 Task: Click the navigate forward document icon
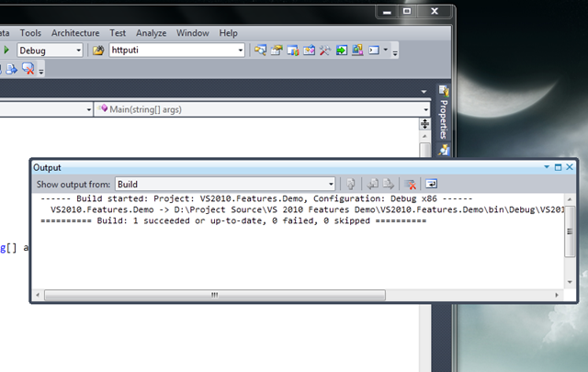(x=12, y=69)
